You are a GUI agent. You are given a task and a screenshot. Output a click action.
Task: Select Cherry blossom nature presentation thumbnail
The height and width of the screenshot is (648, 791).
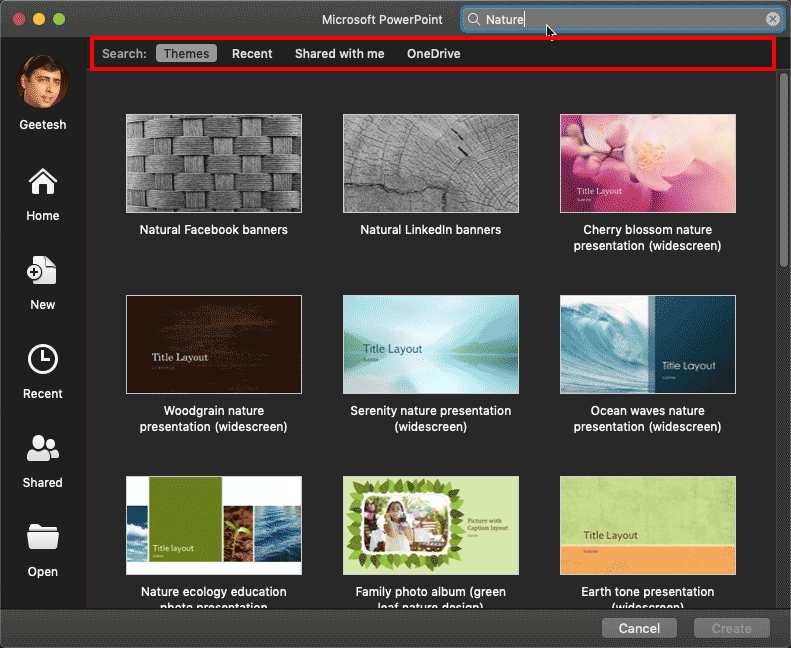coord(647,163)
